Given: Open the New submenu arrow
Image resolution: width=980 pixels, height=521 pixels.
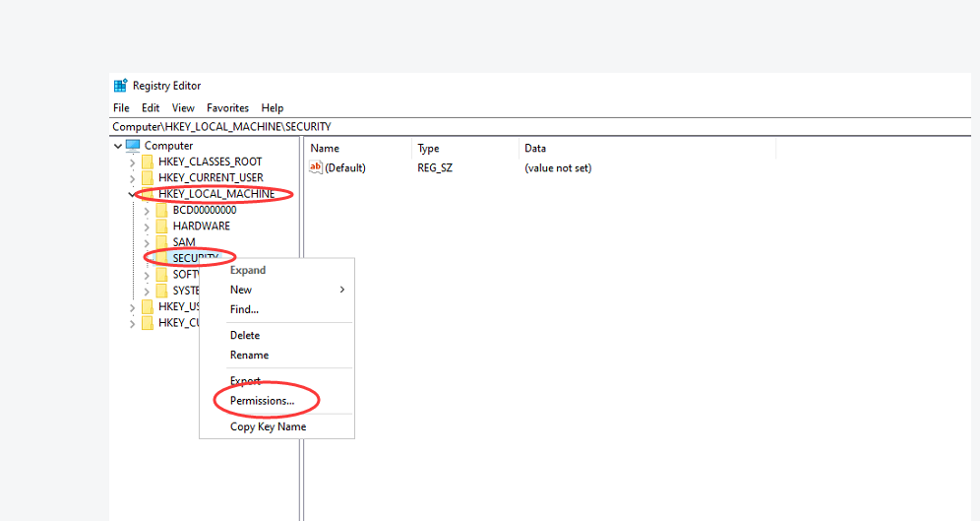Looking at the screenshot, I should 342,290.
